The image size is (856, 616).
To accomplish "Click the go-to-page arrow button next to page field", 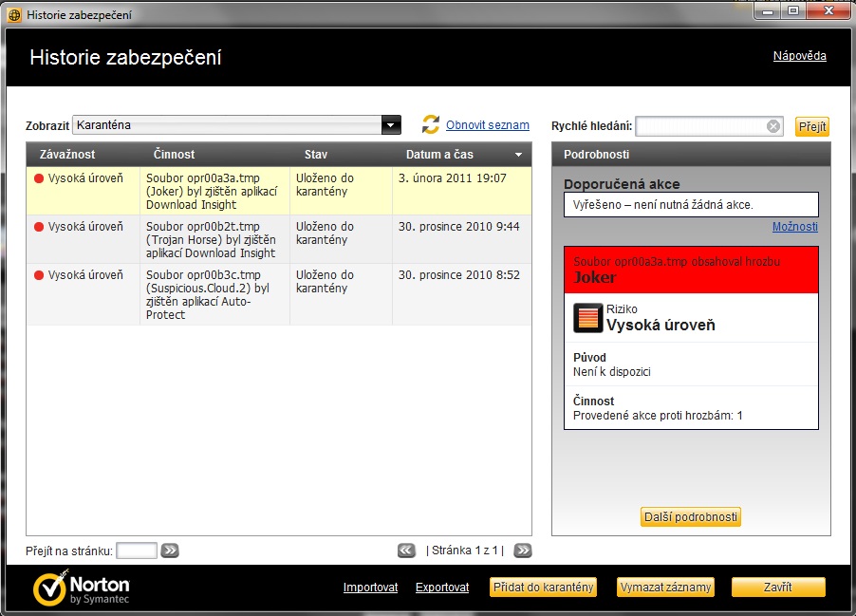I will [x=170, y=551].
